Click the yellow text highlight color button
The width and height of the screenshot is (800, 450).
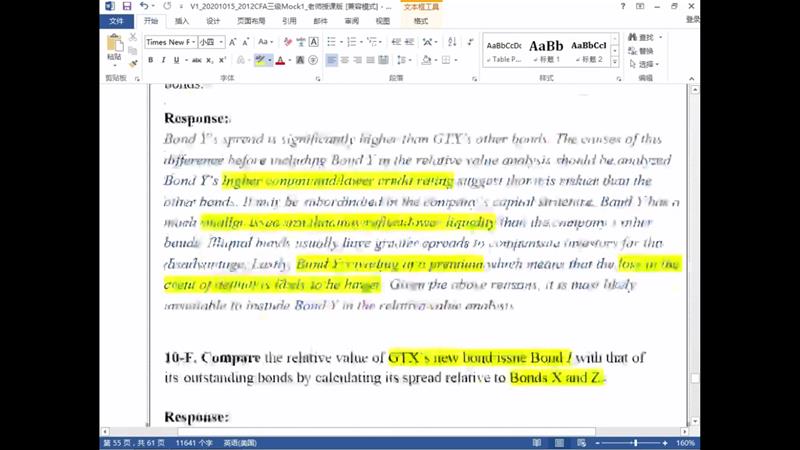(x=259, y=60)
